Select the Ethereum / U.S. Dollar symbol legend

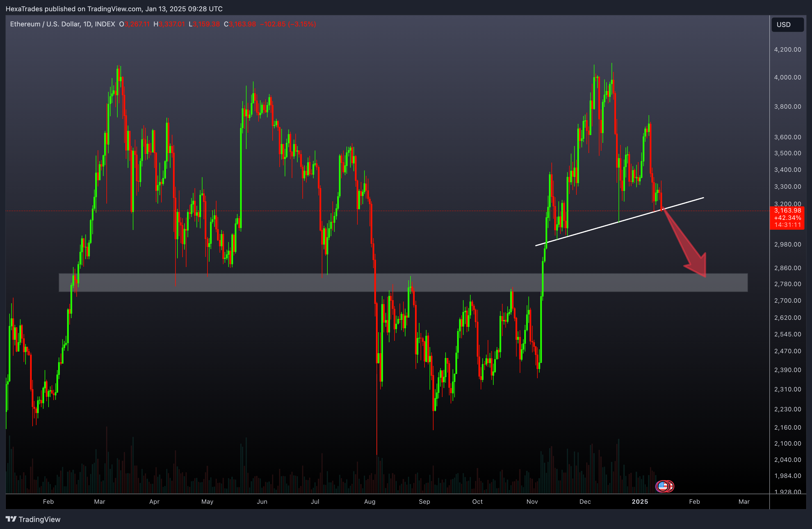62,24
